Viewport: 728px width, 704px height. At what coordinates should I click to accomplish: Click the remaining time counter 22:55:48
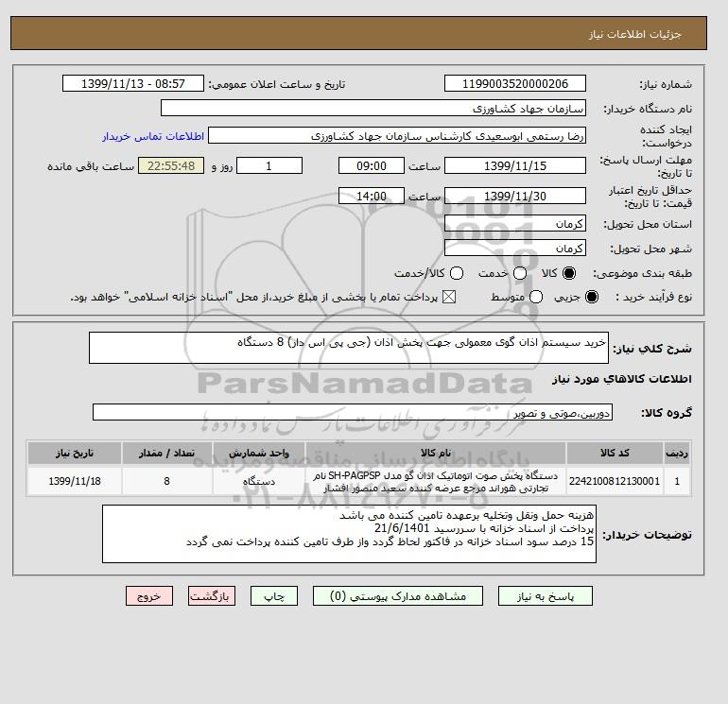[171, 165]
